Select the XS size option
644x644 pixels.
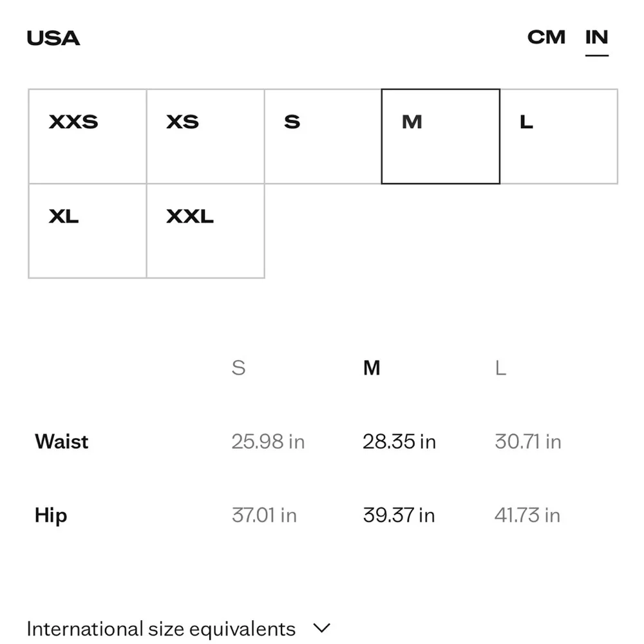click(205, 137)
